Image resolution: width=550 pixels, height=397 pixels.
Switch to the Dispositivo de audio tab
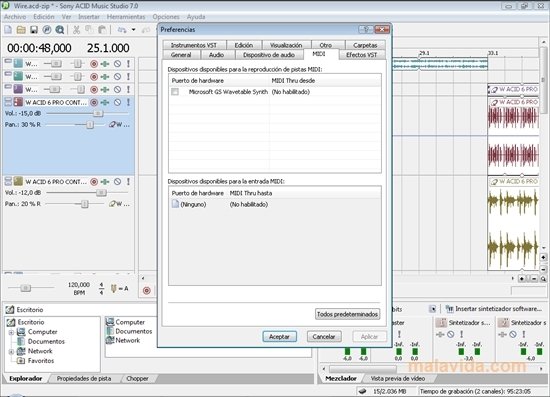[269, 55]
